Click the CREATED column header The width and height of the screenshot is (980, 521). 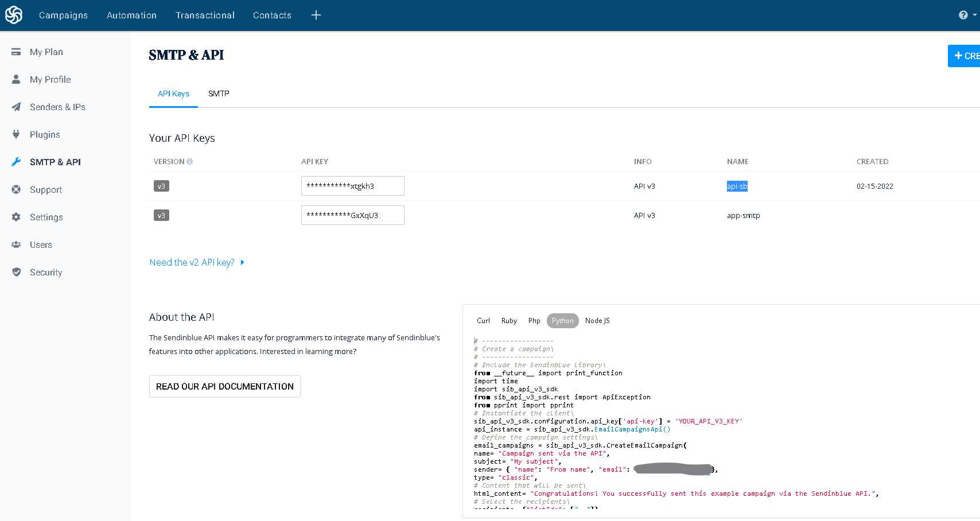coord(873,162)
